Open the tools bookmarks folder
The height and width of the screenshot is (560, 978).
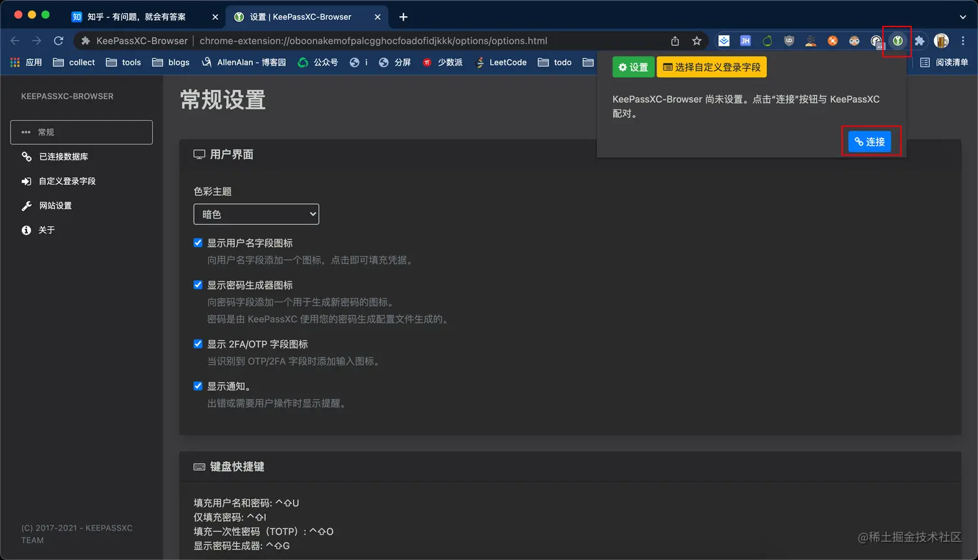click(x=124, y=62)
